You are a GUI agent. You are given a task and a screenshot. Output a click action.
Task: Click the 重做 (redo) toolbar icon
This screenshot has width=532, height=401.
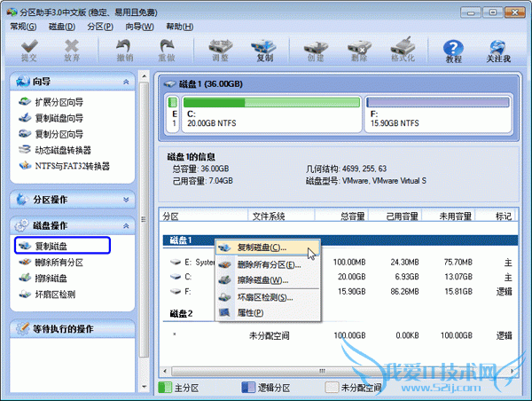coord(167,51)
